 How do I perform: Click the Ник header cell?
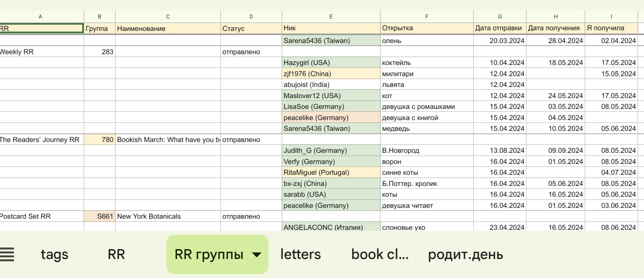pos(331,29)
